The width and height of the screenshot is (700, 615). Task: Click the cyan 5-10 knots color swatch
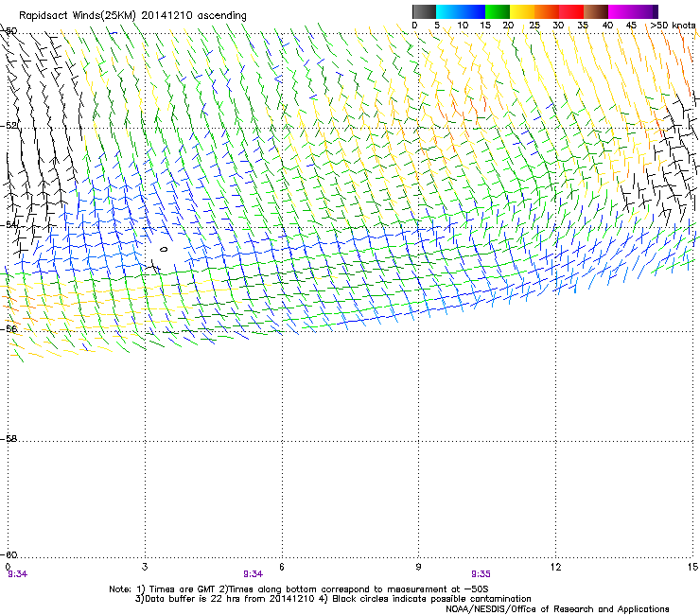447,11
